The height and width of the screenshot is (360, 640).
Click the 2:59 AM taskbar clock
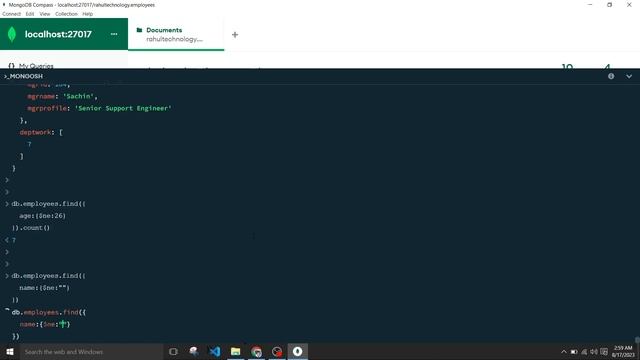coord(623,351)
